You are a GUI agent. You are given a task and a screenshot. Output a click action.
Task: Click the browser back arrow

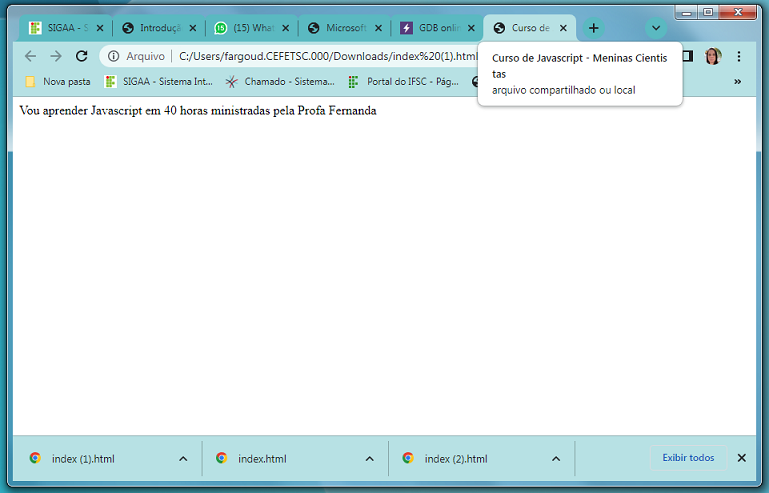[x=30, y=56]
